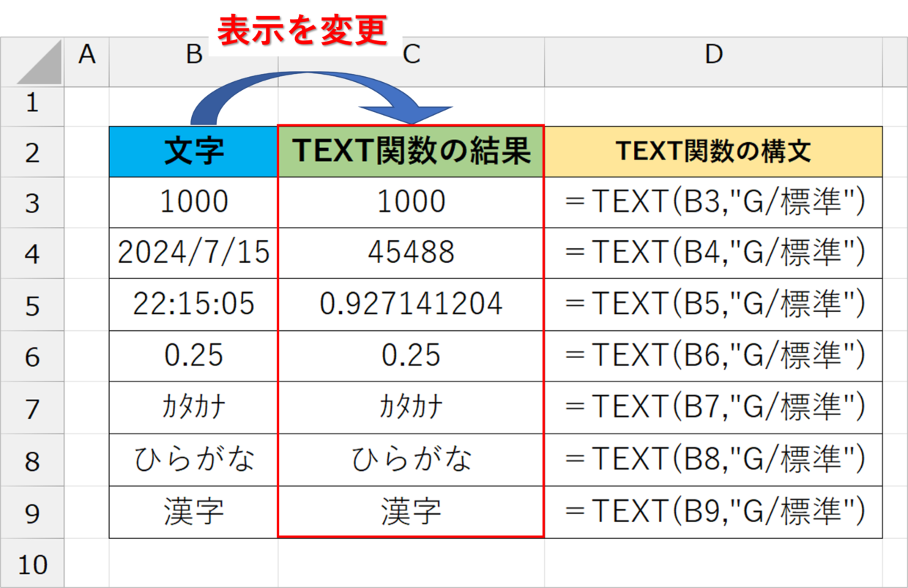
Task: Click formula cell =TEXT(B7,"G/標準")
Action: tap(714, 407)
